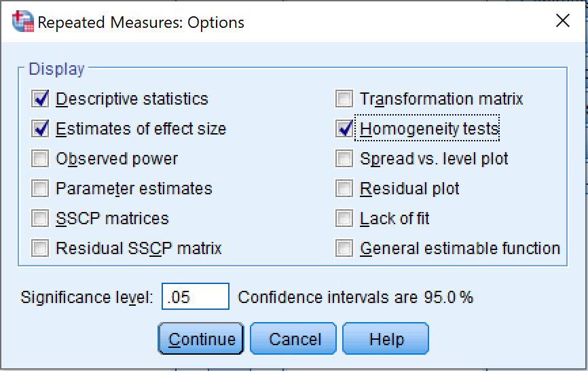
Task: Disable Estimates of effect size
Action: click(41, 129)
